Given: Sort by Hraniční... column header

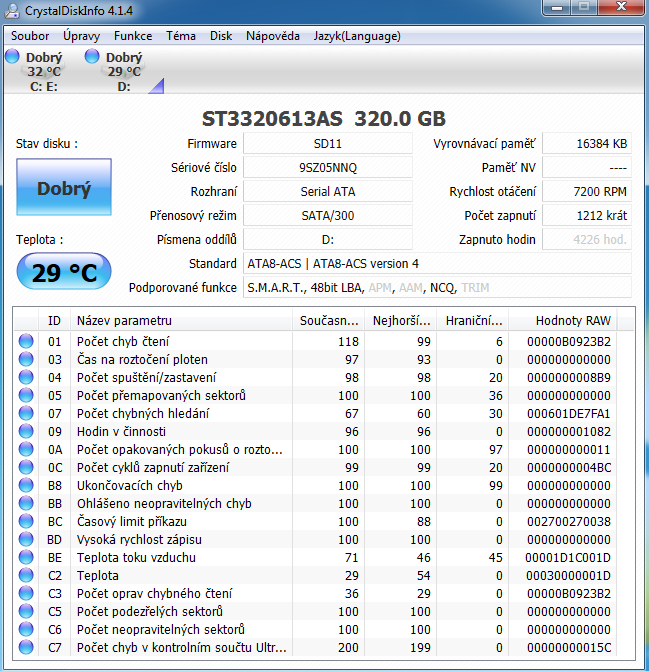Looking at the screenshot, I should click(x=472, y=321).
